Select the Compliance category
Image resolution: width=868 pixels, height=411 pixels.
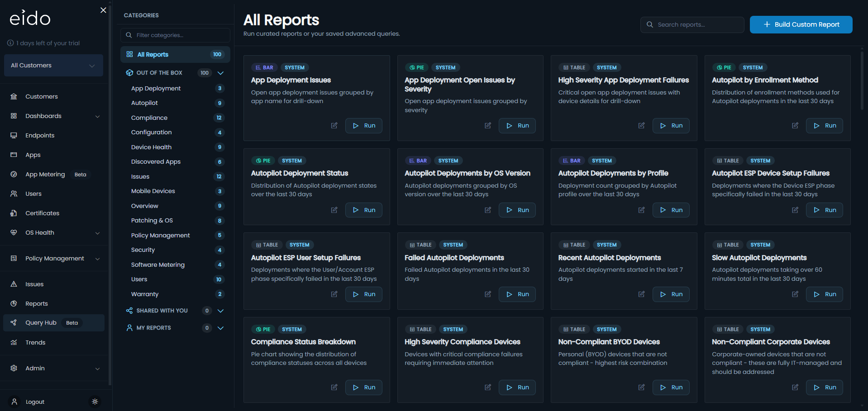(x=175, y=118)
